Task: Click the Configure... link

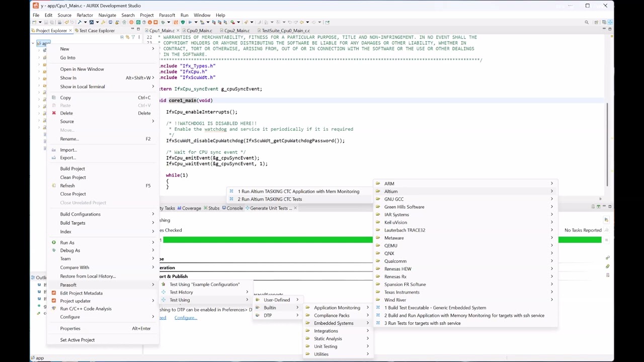Action: click(186, 318)
